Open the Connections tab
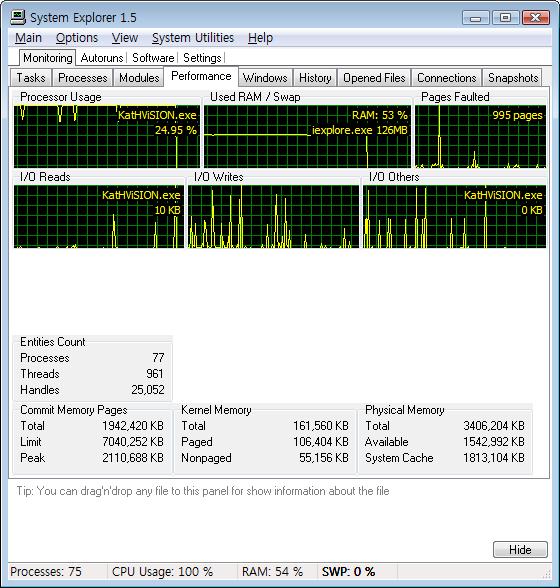Screen dimensions: 560x588 446,78
